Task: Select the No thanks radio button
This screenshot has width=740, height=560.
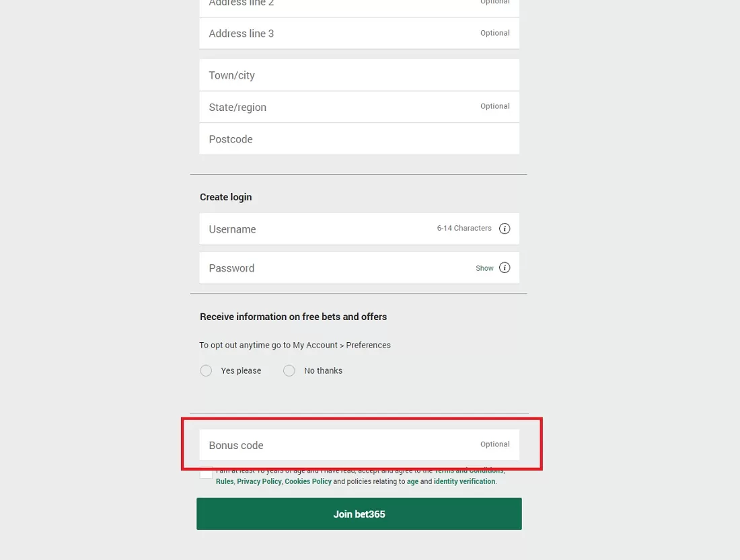Action: pyautogui.click(x=289, y=370)
